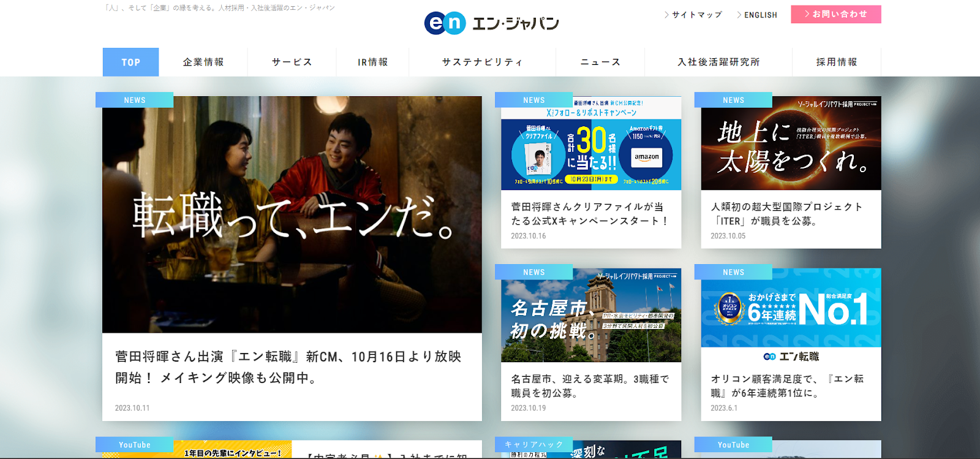
Task: Click the NEWS tag on 転職って、エンだ card
Action: pyautogui.click(x=135, y=100)
